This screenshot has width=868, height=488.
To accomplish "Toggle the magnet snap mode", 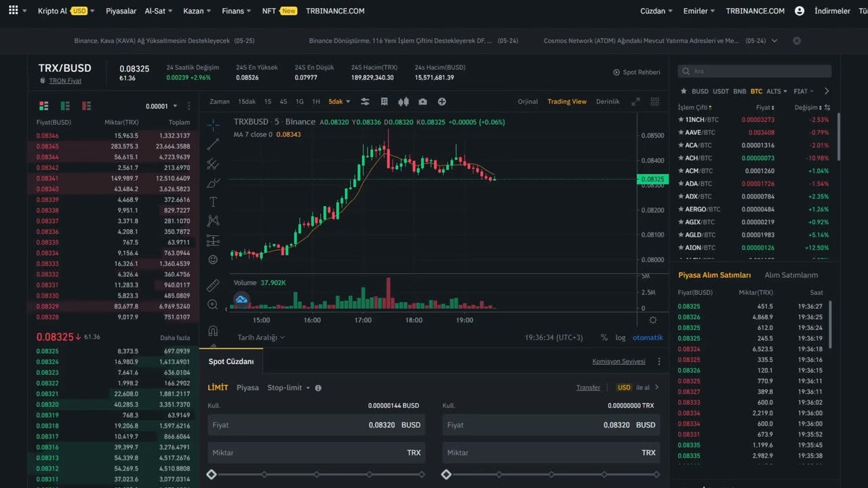I will [213, 331].
